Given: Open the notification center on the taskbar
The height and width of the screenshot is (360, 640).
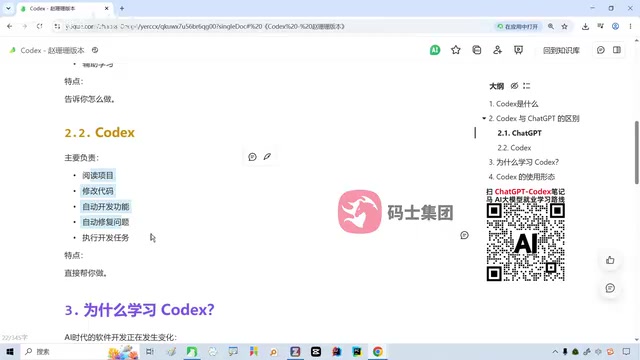Looking at the screenshot, I should pyautogui.click(x=627, y=351).
